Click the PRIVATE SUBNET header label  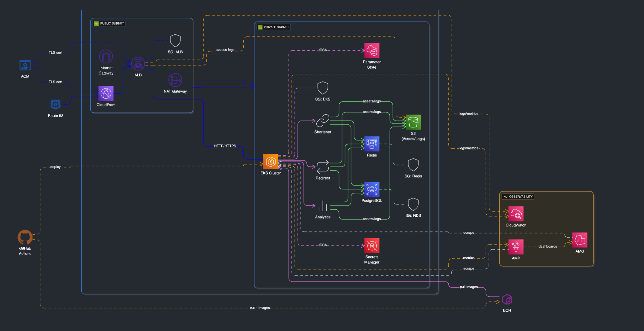coord(274,27)
